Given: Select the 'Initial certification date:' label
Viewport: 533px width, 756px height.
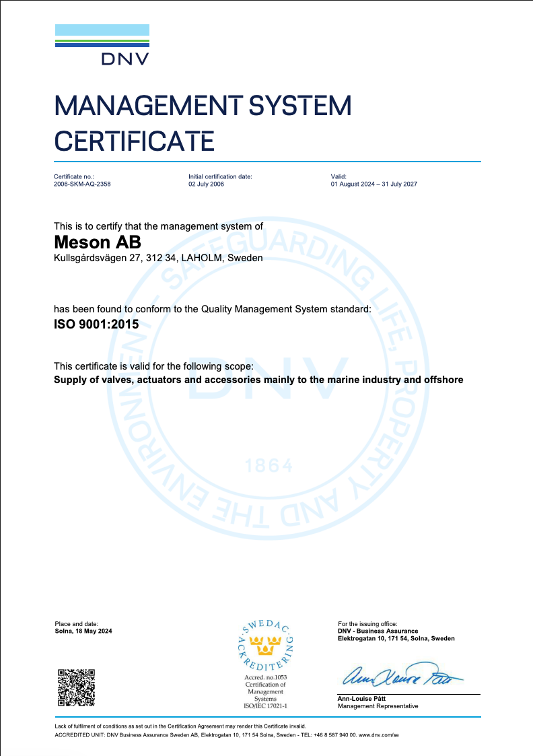Looking at the screenshot, I should [x=220, y=176].
